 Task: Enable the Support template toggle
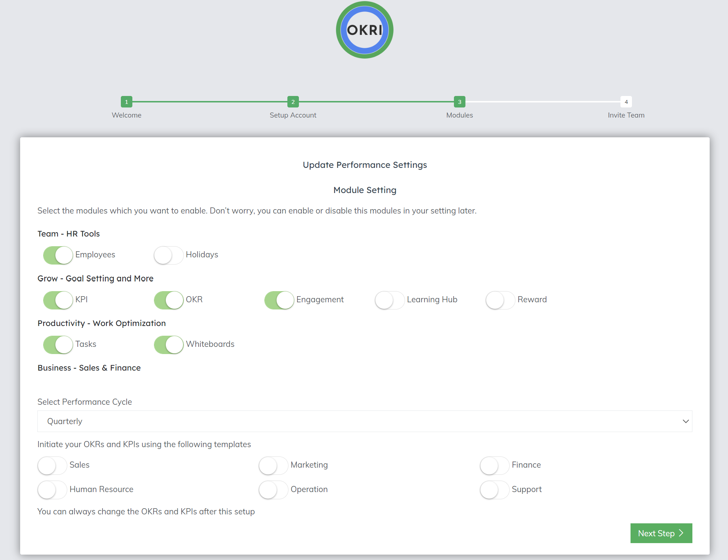(495, 490)
